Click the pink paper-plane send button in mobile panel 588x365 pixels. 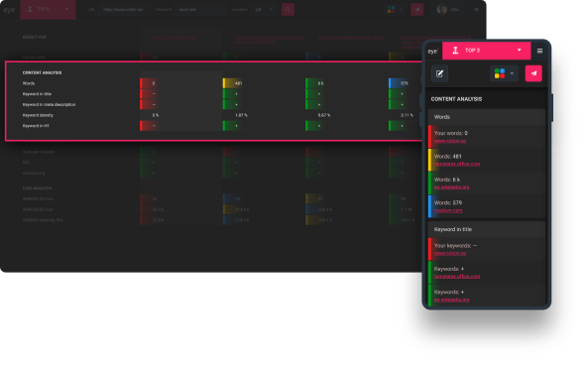point(533,73)
